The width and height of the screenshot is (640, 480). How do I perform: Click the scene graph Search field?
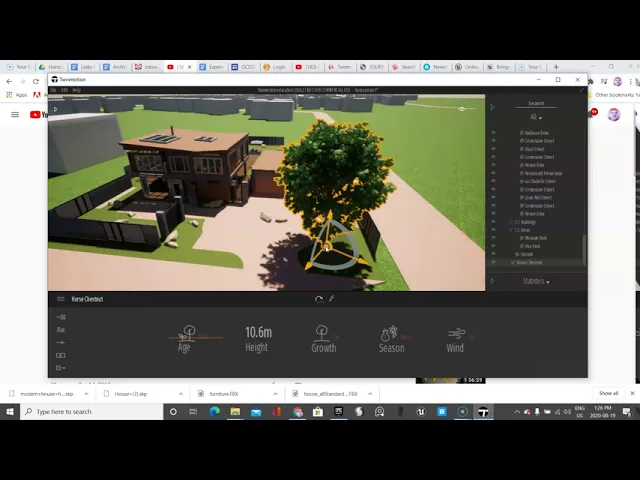tap(536, 104)
